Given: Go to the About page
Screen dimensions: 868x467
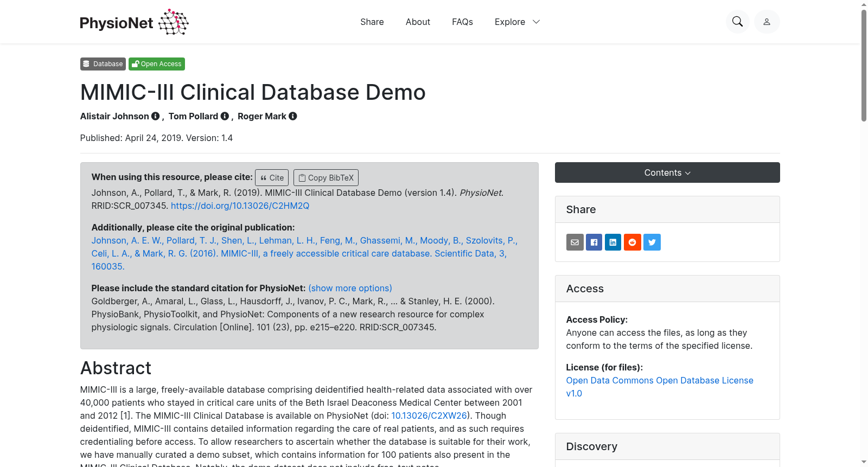Looking at the screenshot, I should [418, 22].
